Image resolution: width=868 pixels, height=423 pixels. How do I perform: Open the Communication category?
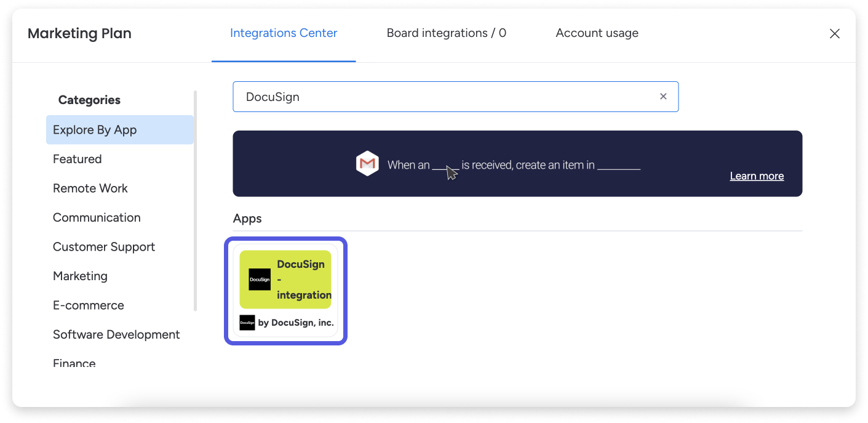pos(97,217)
